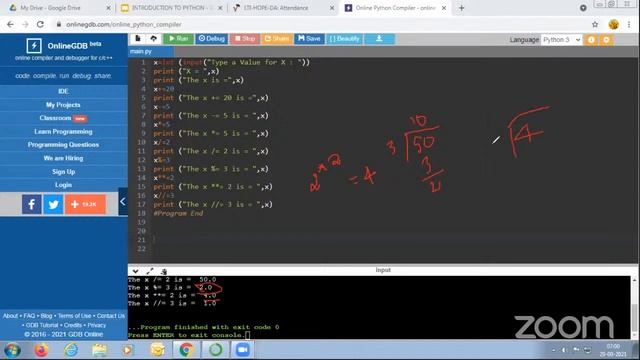Click the input tab label above console
Viewport: 640px width, 360px height.
click(x=383, y=270)
